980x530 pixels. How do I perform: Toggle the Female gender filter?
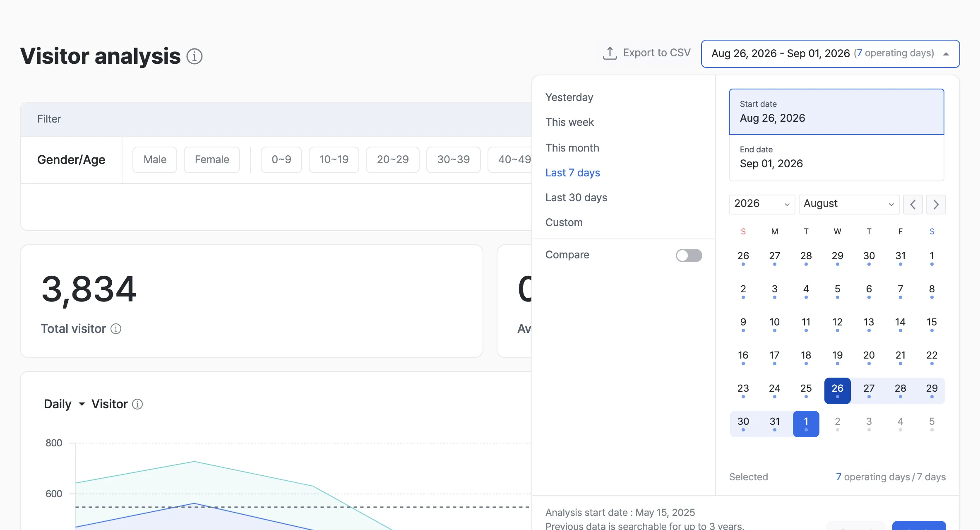[212, 160]
